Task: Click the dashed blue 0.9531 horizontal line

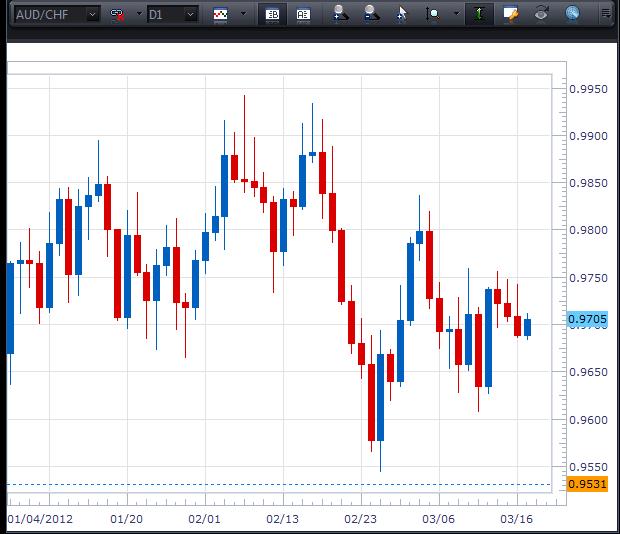Action: point(279,484)
